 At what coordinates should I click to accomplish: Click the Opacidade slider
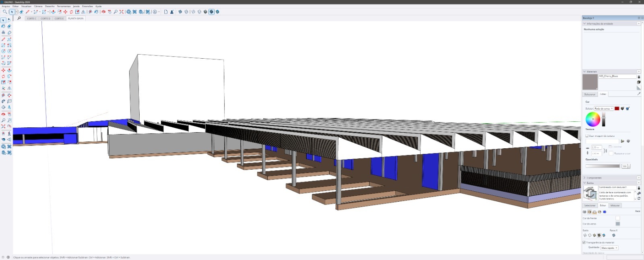click(x=603, y=166)
